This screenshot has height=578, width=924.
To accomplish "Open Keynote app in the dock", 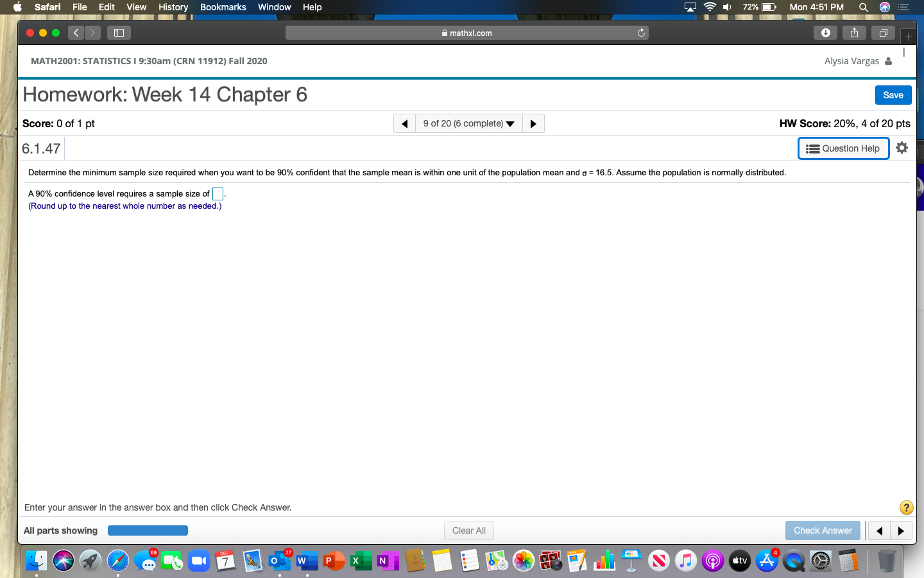I will 631,561.
